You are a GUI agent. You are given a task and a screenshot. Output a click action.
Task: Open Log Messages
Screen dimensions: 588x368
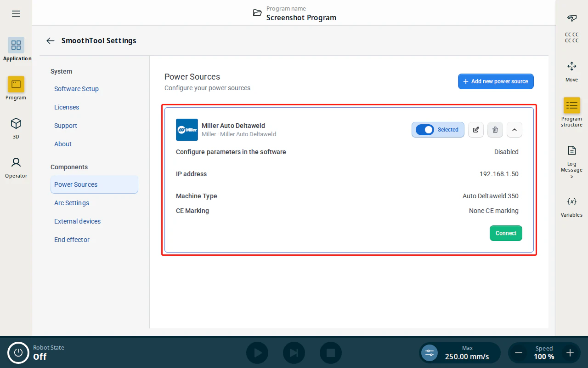coord(572,162)
